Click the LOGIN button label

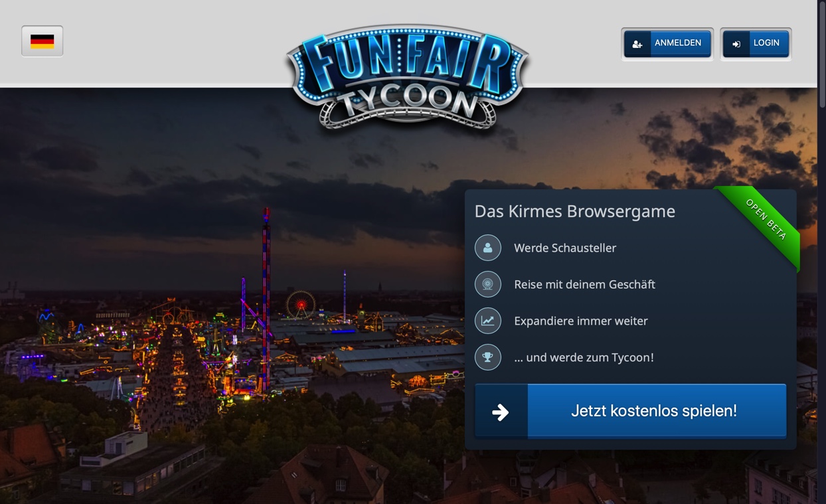click(766, 42)
